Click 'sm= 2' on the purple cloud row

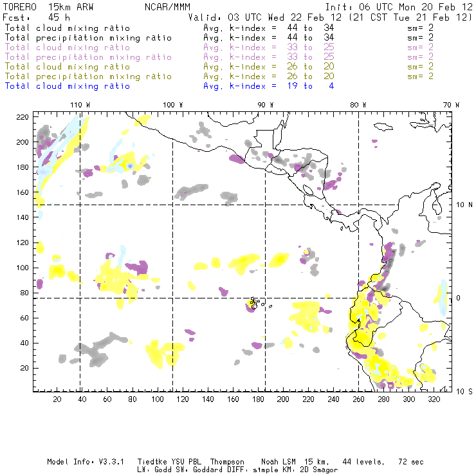coord(421,48)
